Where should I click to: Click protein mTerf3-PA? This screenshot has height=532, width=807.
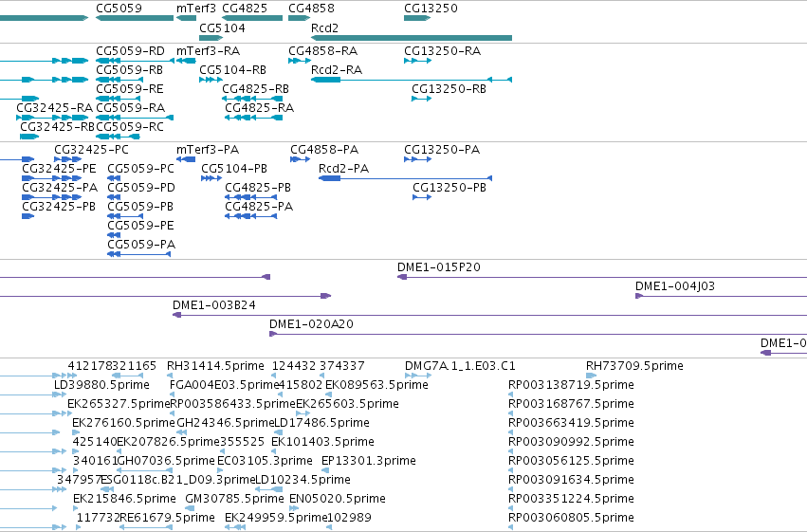point(186,159)
